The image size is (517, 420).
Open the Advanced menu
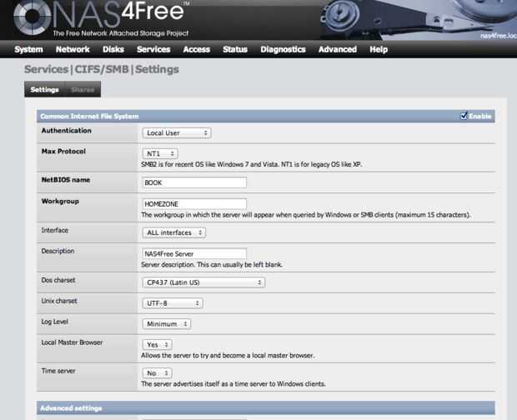pos(338,49)
